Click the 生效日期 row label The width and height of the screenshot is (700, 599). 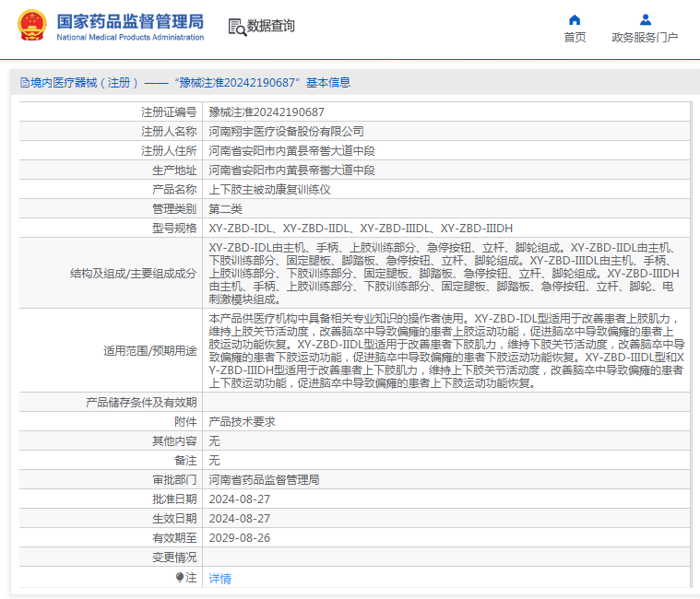pyautogui.click(x=174, y=518)
